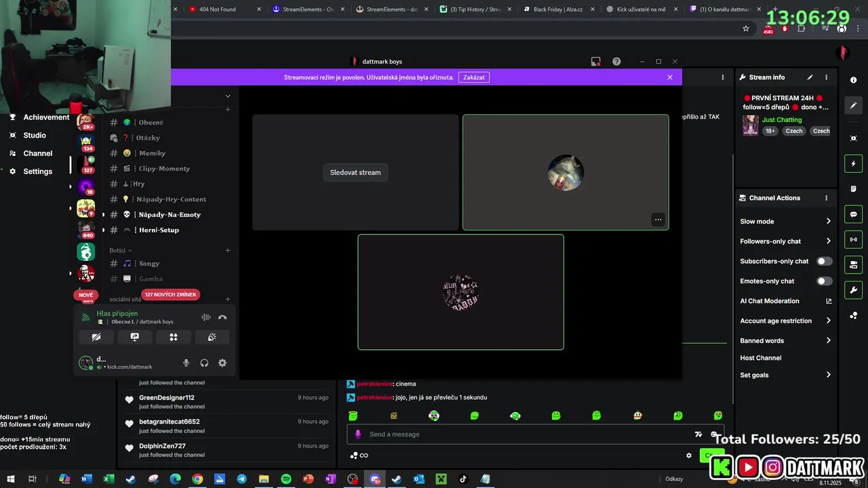Add channel to Botíci category
868x488 pixels.
228,250
